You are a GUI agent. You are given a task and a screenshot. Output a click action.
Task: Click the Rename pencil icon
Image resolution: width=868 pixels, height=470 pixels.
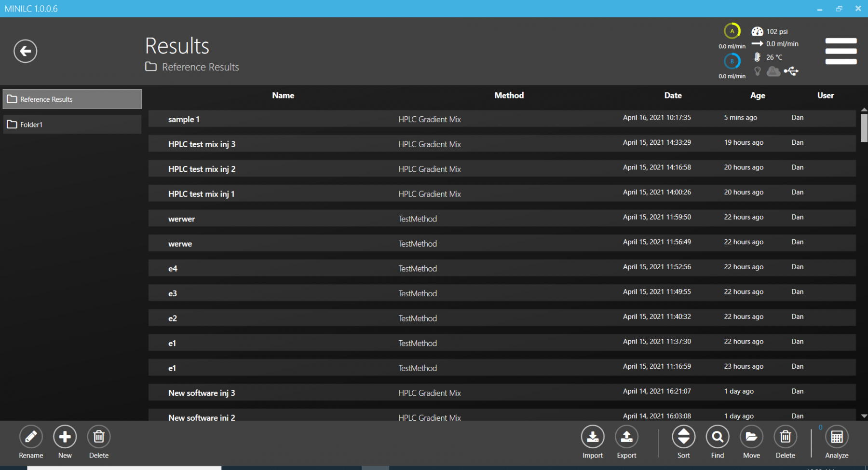(x=31, y=437)
